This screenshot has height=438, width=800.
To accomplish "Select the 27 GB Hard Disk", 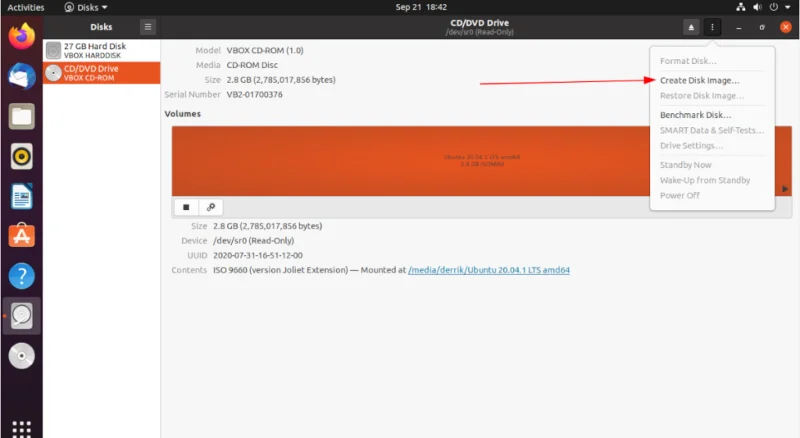I will coord(102,51).
